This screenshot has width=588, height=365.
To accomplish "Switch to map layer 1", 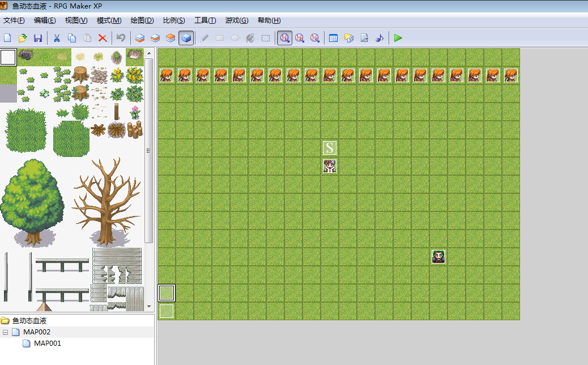I will [x=140, y=38].
